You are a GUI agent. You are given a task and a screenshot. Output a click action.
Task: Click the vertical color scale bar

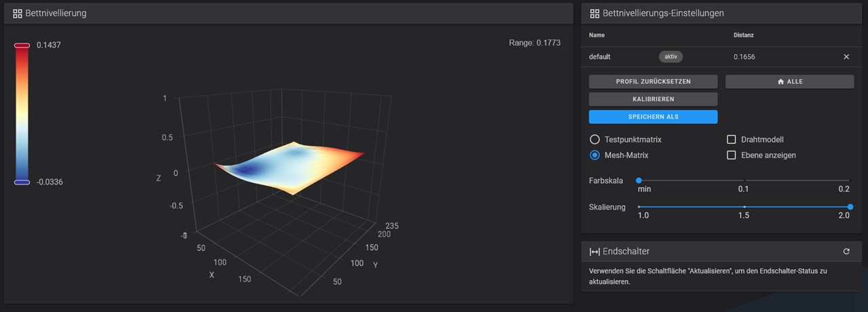click(x=22, y=113)
